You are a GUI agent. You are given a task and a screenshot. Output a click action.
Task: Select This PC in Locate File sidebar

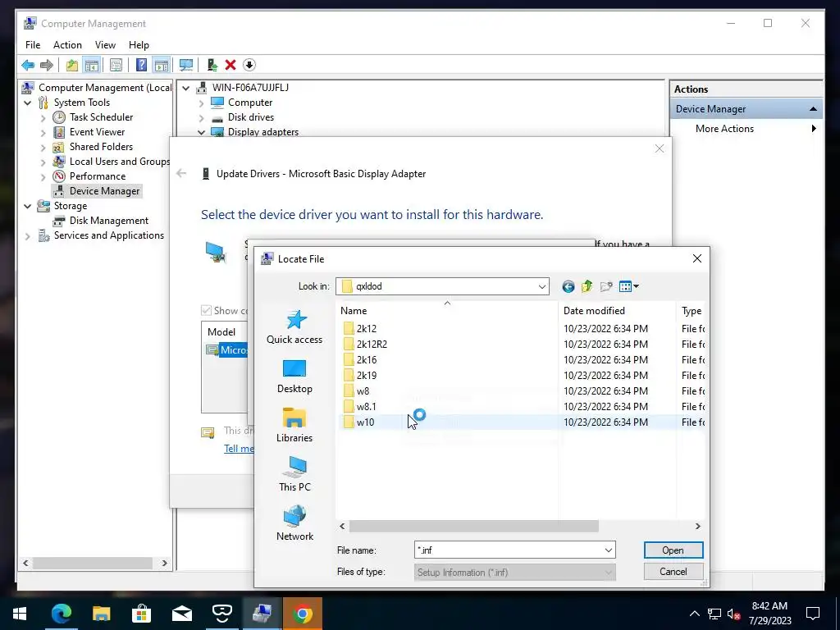pos(294,475)
